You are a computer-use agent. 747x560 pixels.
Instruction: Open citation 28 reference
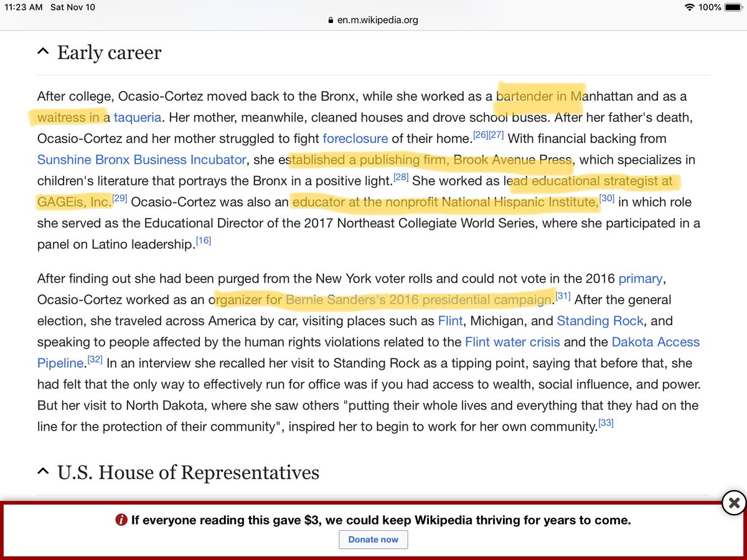(x=401, y=177)
